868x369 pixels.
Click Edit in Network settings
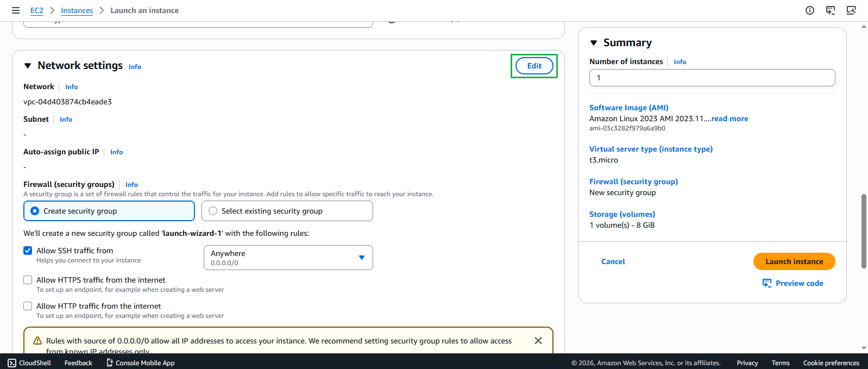[534, 66]
